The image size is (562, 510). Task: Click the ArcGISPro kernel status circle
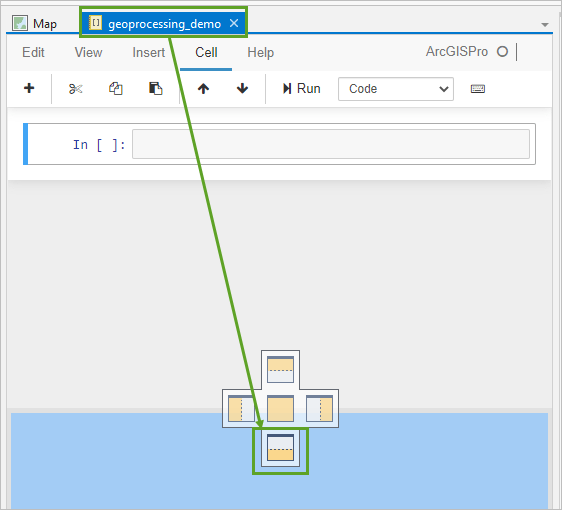tap(503, 52)
